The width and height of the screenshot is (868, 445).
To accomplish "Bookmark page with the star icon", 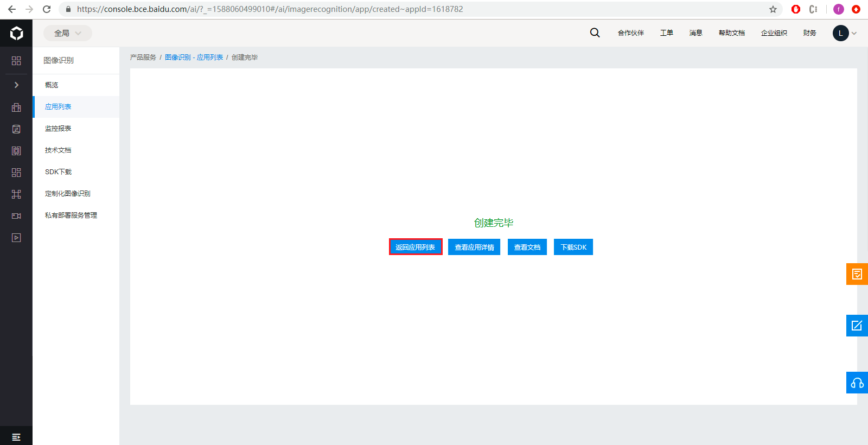I will [773, 9].
